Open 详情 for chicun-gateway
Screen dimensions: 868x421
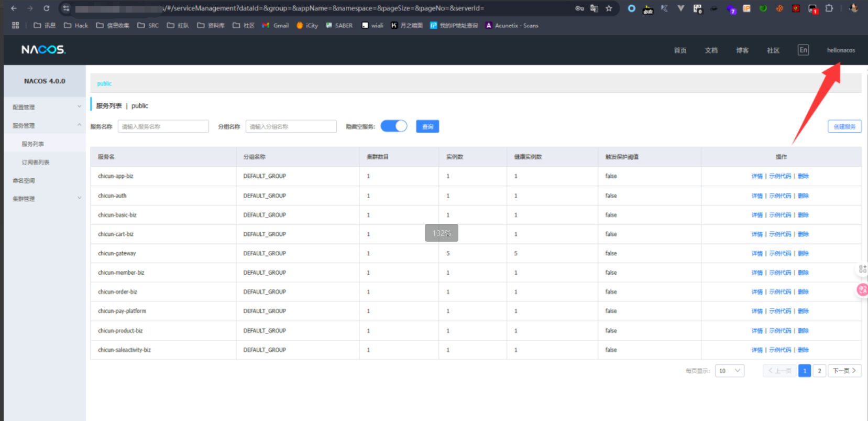[757, 253]
